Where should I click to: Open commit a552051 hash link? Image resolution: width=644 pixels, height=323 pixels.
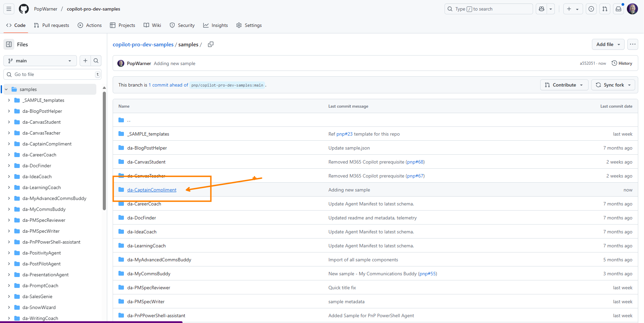point(587,63)
